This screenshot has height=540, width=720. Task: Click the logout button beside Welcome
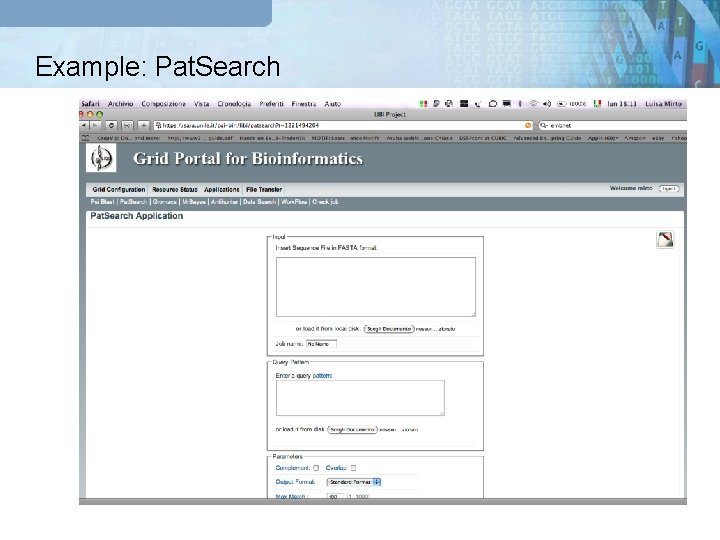[x=669, y=189]
